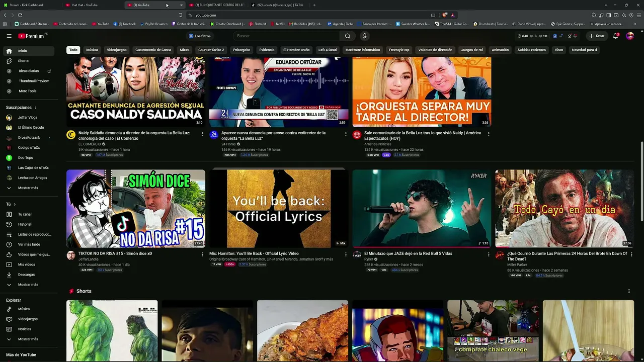Filter feed by Freestyle rap

tap(399, 50)
